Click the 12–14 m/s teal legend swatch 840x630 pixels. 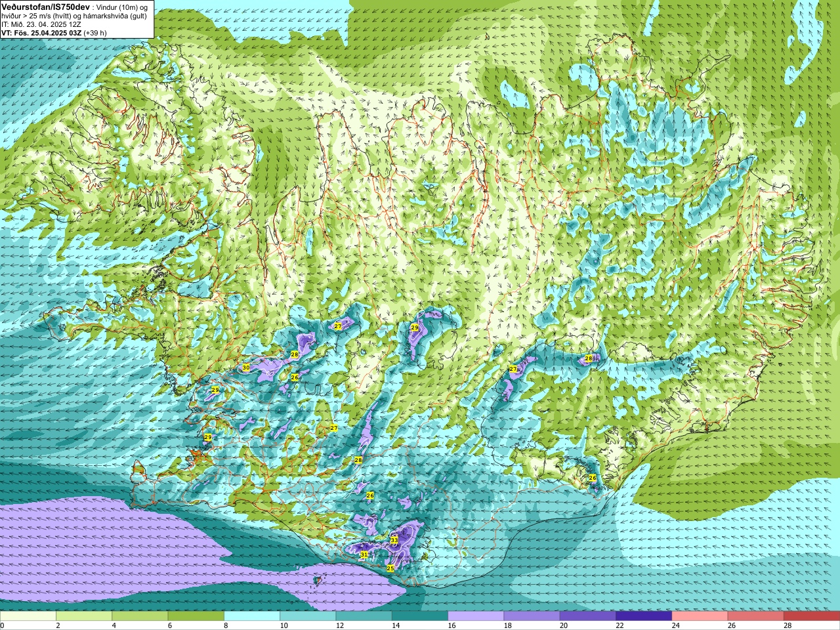[364, 616]
